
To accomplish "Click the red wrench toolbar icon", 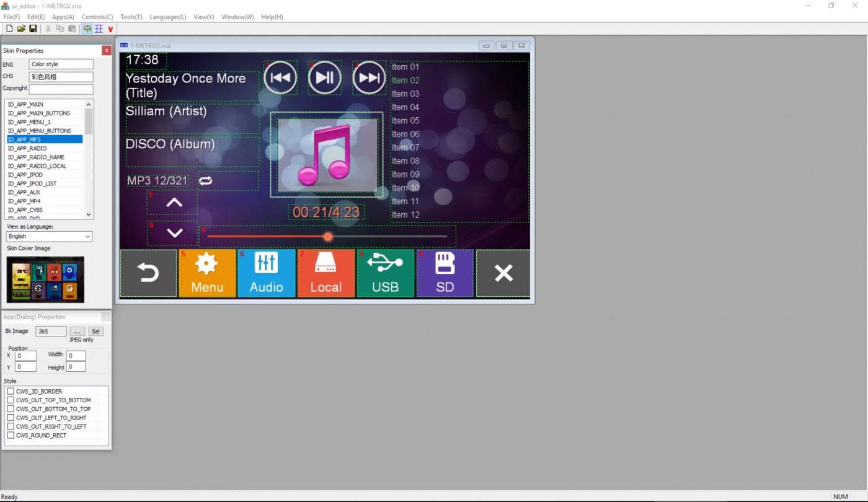I will pyautogui.click(x=110, y=29).
